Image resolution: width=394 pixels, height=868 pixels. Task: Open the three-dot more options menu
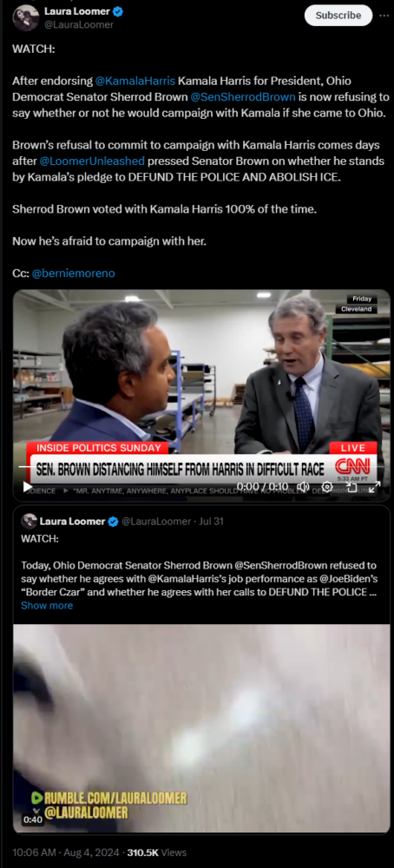384,16
